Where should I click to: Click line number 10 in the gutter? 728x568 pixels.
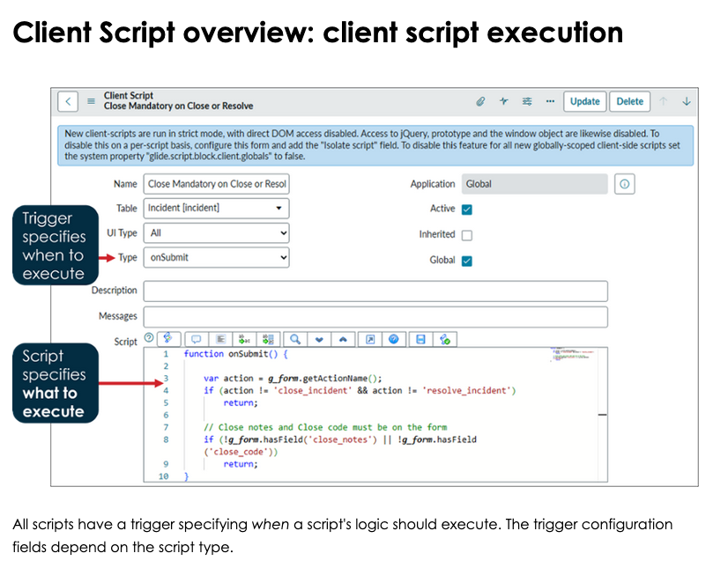[x=163, y=476]
